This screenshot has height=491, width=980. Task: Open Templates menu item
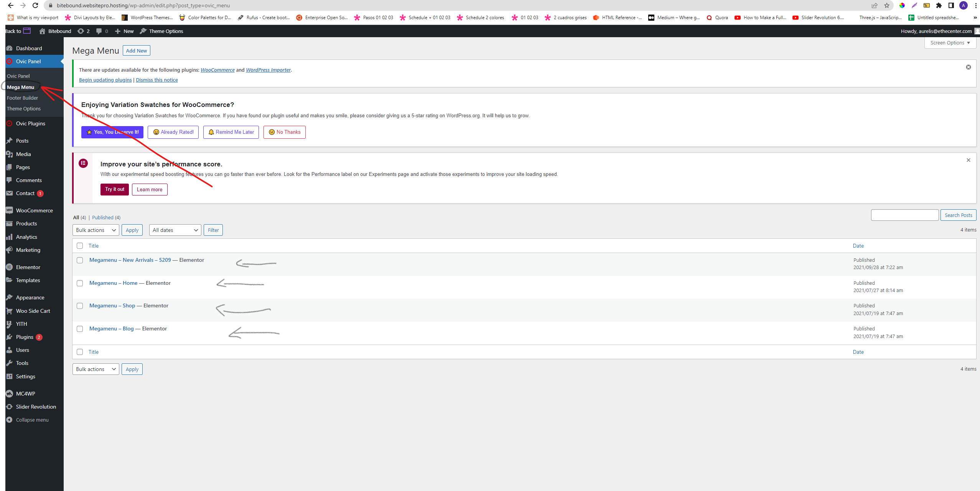28,280
